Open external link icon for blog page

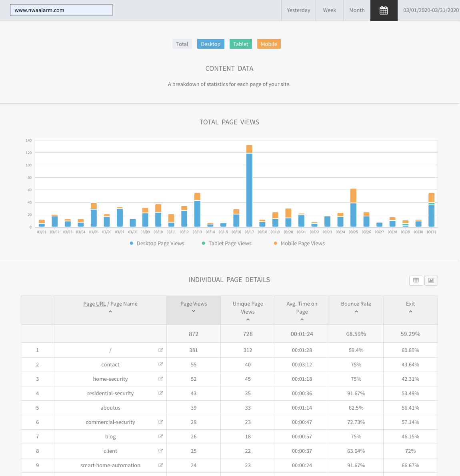160,436
